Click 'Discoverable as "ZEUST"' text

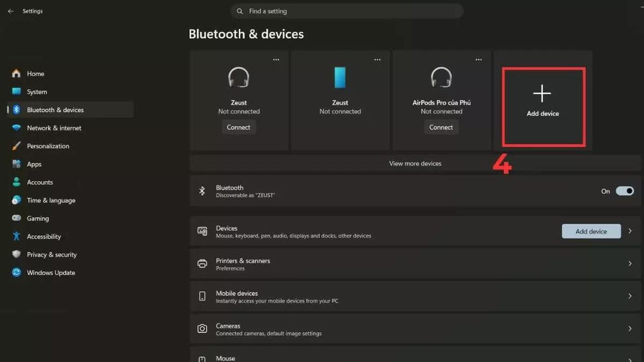coord(245,195)
